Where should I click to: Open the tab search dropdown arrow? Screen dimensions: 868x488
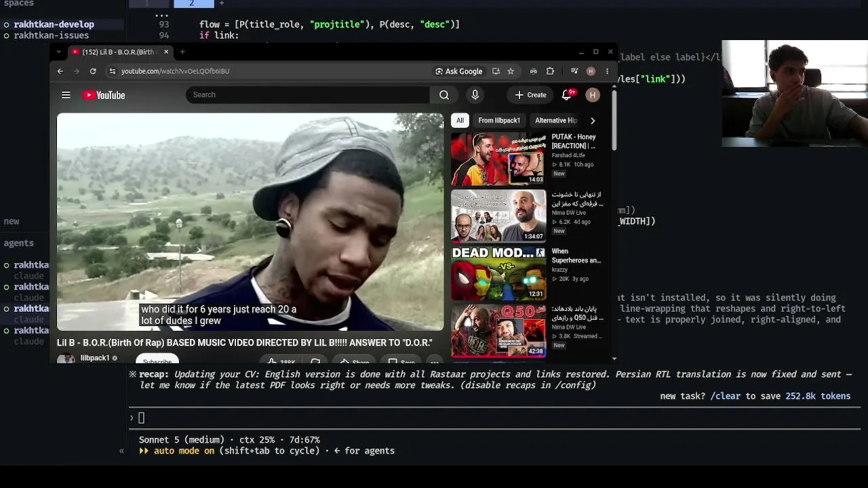click(58, 52)
